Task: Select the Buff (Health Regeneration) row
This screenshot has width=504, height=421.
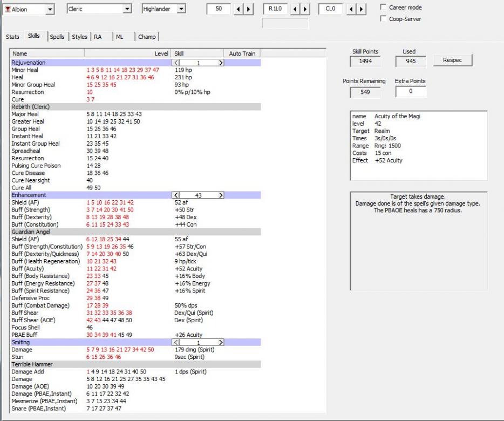Action: pos(135,261)
